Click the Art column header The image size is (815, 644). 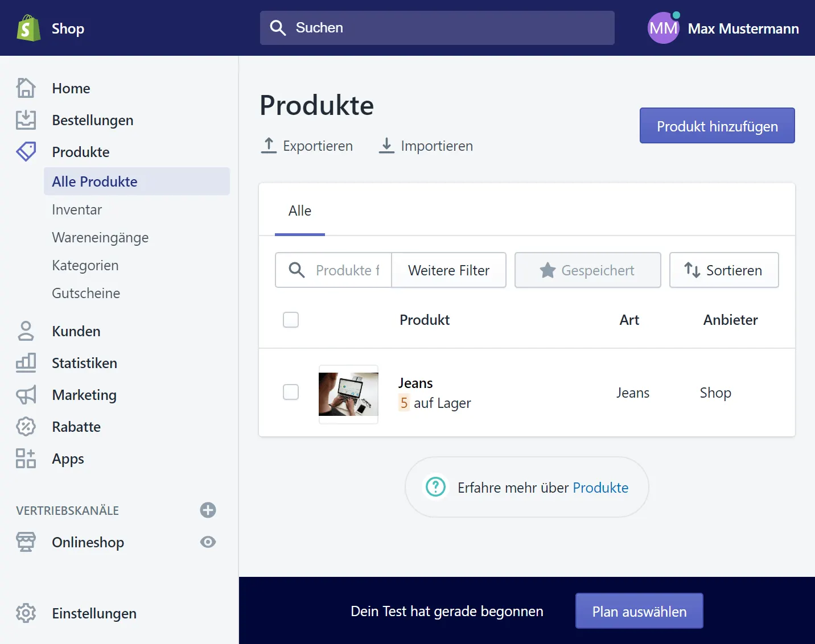[x=629, y=320]
